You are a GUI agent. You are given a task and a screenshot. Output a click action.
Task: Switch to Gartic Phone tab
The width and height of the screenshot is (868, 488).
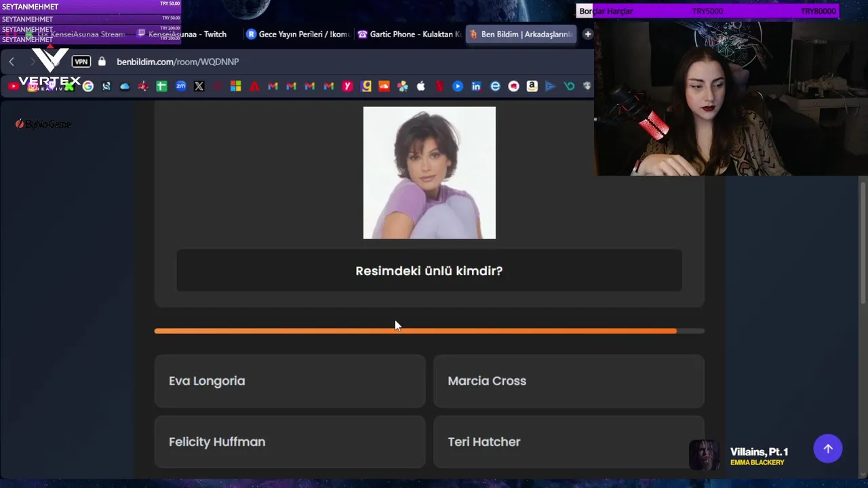(x=410, y=34)
